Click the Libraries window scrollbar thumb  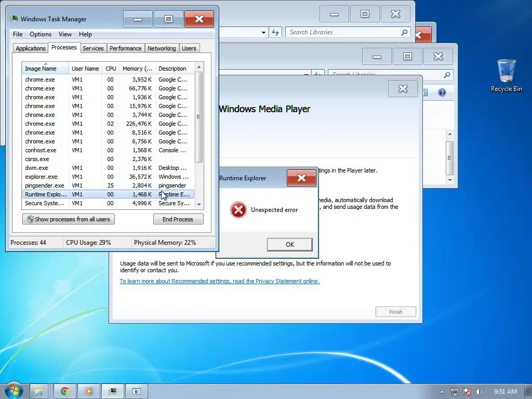449,158
